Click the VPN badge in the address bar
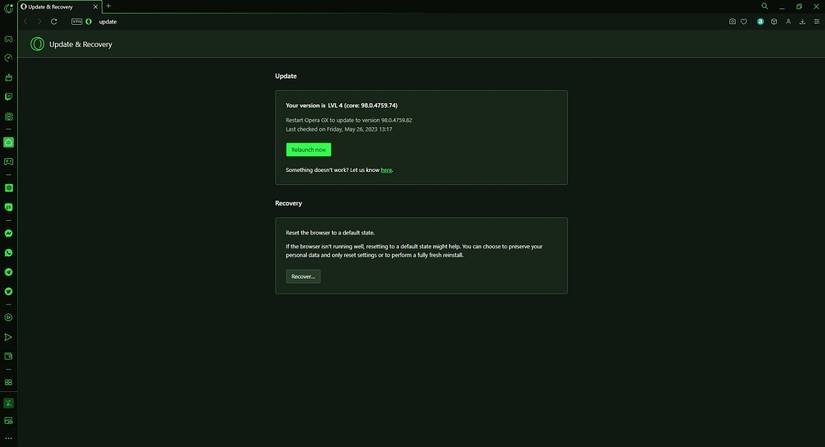The image size is (825, 447). [x=77, y=22]
